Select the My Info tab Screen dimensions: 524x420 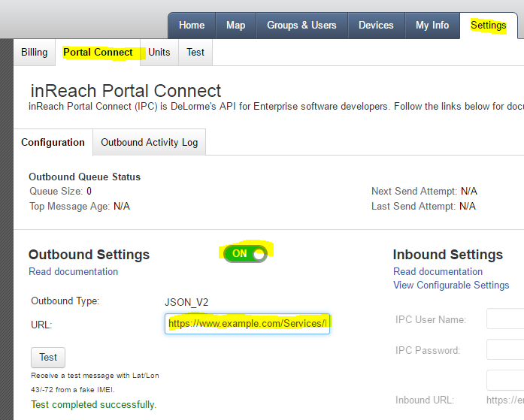click(x=432, y=26)
